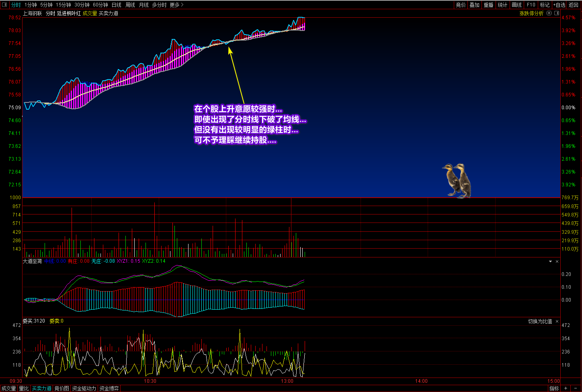The width and height of the screenshot is (582, 392).
Task: Click the 叠加 overlay button
Action: 475,5
